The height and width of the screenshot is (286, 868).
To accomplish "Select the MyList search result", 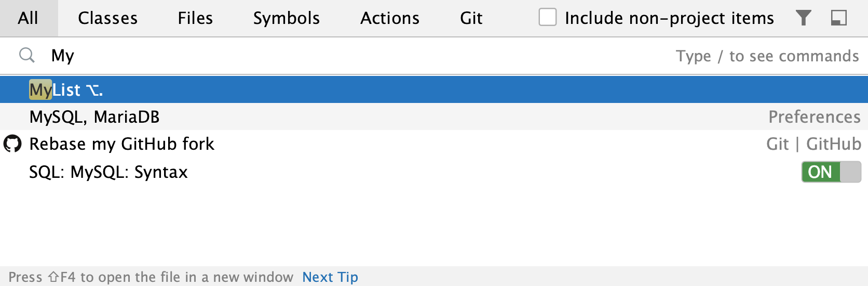I will pos(434,89).
